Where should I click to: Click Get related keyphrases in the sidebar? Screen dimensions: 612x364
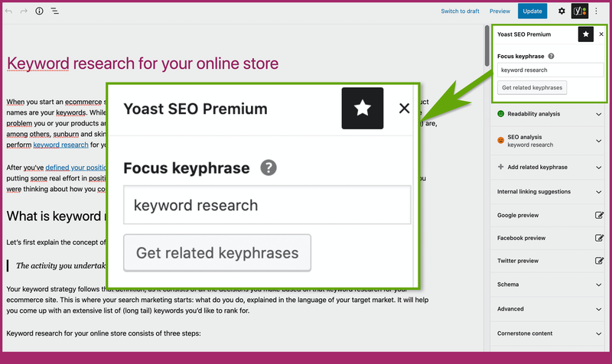[532, 87]
